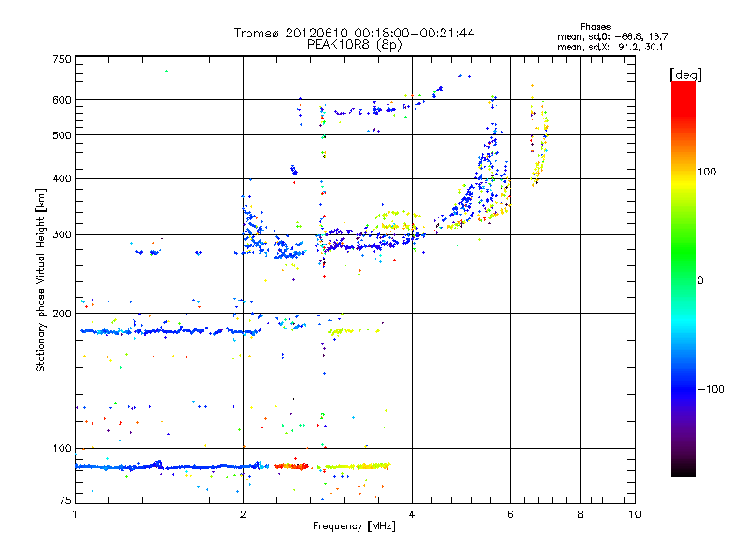This screenshot has height=560, width=747.
Task: Click the 'Phases' header label
Action: [595, 27]
